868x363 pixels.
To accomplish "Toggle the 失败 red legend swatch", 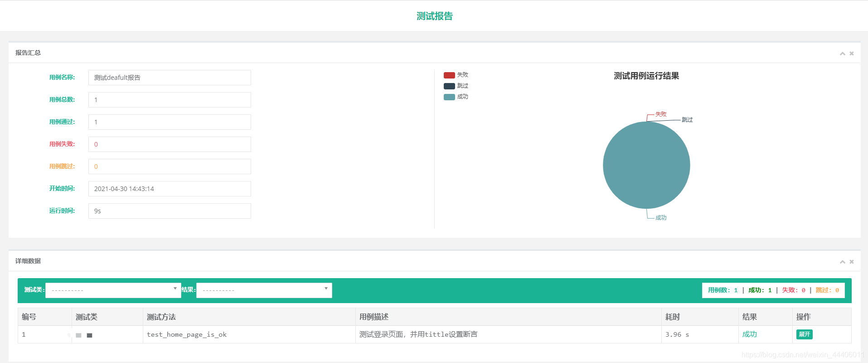I will pyautogui.click(x=449, y=75).
